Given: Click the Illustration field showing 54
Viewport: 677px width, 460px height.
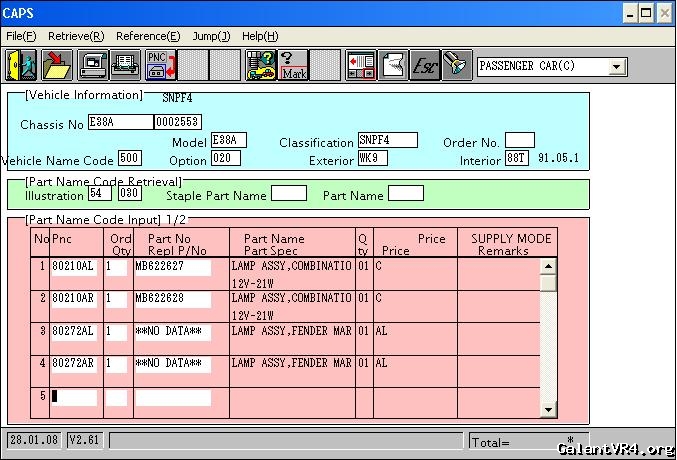Looking at the screenshot, I should [100, 194].
